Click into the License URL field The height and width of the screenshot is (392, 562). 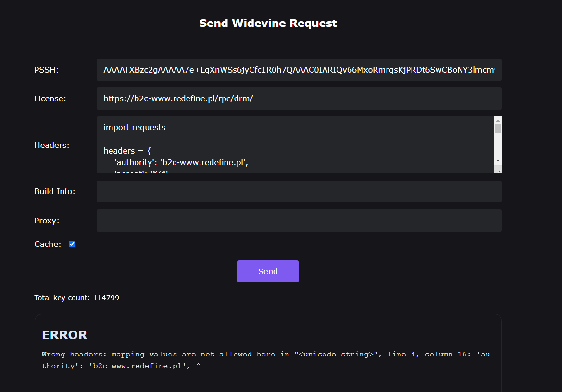click(x=299, y=98)
